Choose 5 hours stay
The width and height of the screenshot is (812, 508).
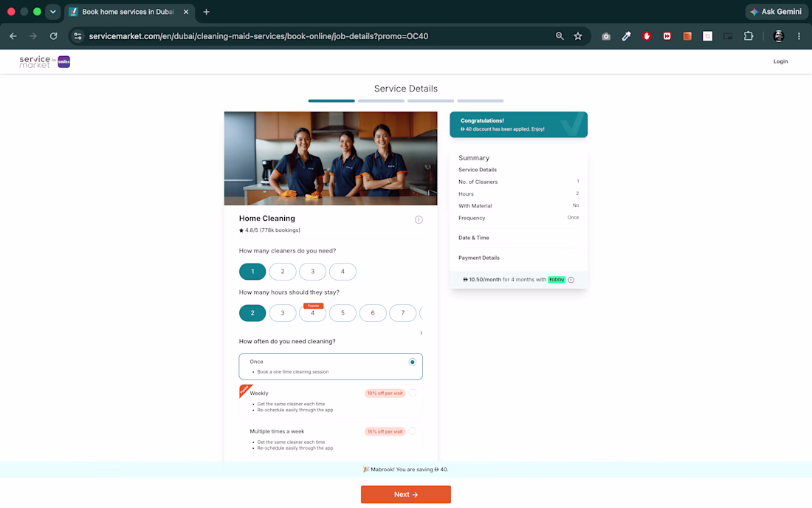tap(343, 313)
